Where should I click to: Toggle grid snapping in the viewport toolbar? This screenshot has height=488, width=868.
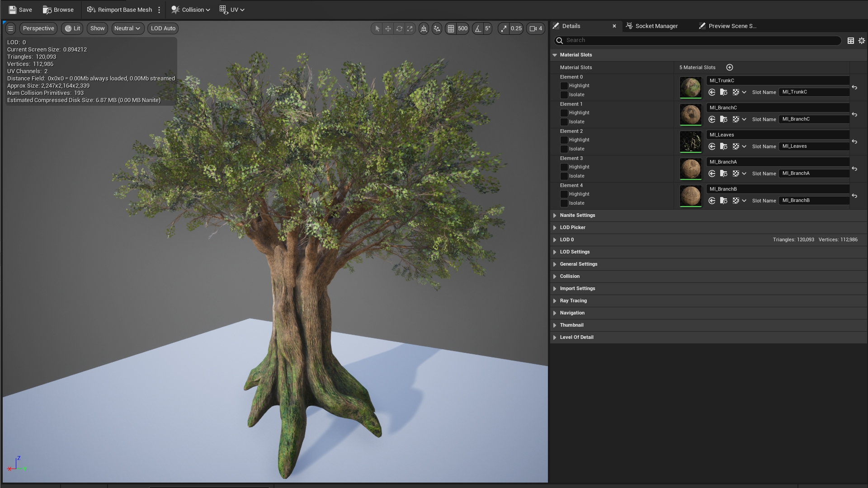click(451, 28)
